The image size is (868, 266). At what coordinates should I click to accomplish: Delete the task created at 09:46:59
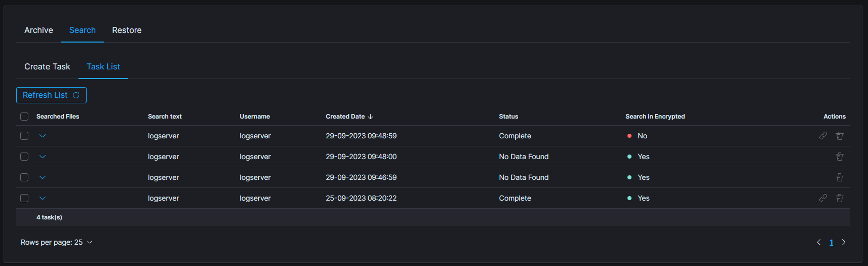(839, 177)
